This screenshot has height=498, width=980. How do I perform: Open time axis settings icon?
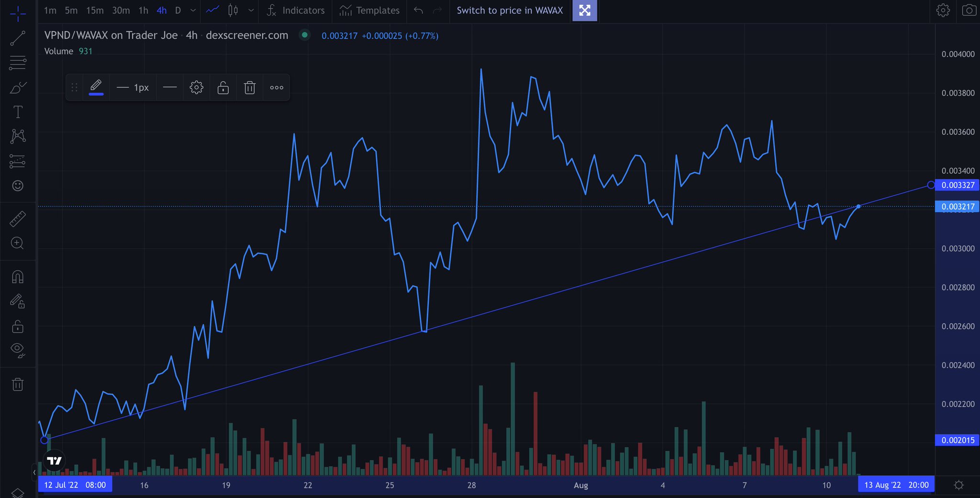tap(959, 485)
